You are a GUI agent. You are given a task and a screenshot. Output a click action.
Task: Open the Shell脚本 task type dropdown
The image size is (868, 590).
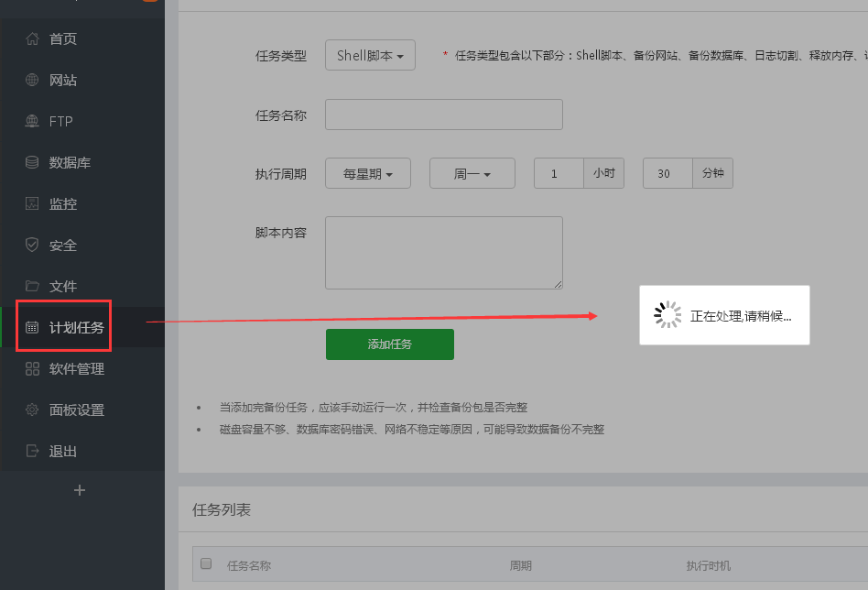pyautogui.click(x=370, y=55)
